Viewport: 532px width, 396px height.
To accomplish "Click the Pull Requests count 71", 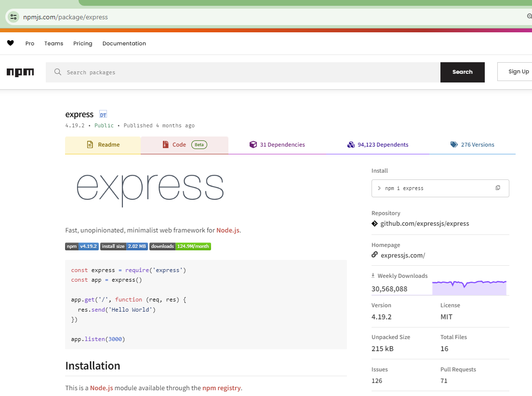I will click(x=444, y=381).
